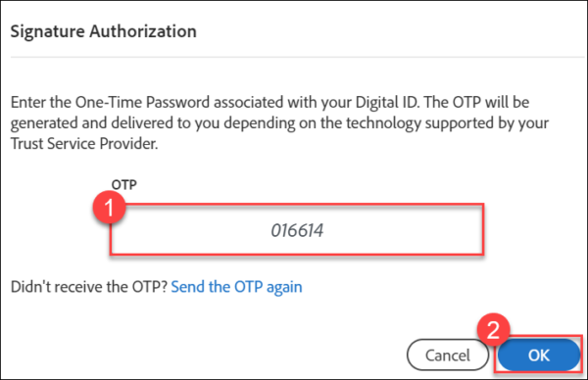
Task: Click the word "Authorization" in the header
Action: tap(143, 31)
